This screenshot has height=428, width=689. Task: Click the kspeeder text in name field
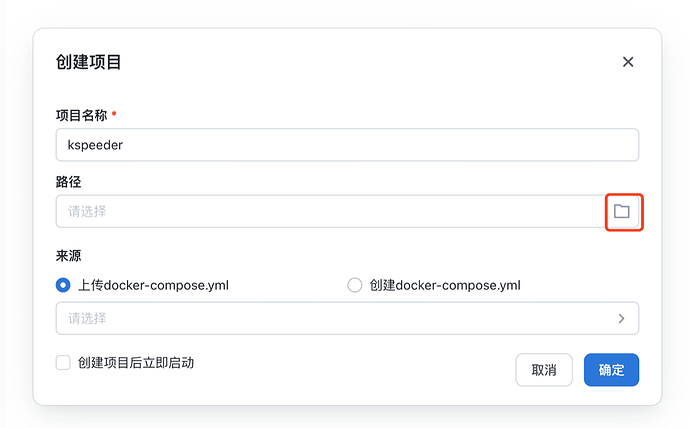pos(95,145)
